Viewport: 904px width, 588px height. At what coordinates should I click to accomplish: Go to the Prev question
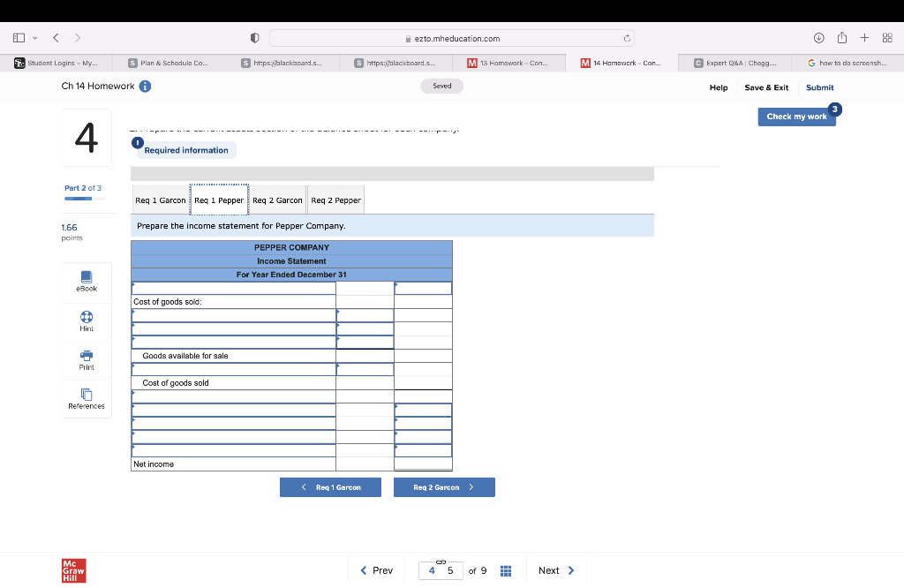(x=376, y=570)
